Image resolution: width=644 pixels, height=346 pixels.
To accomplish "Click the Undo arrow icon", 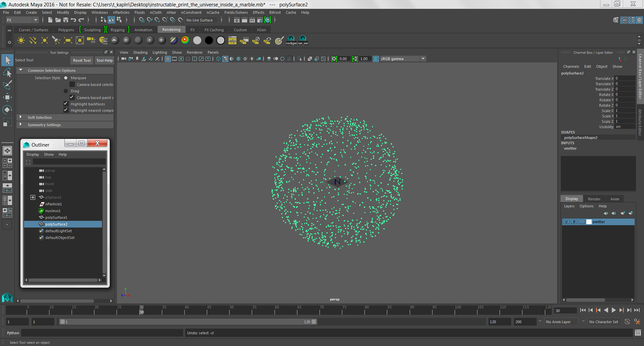I will pos(73,20).
